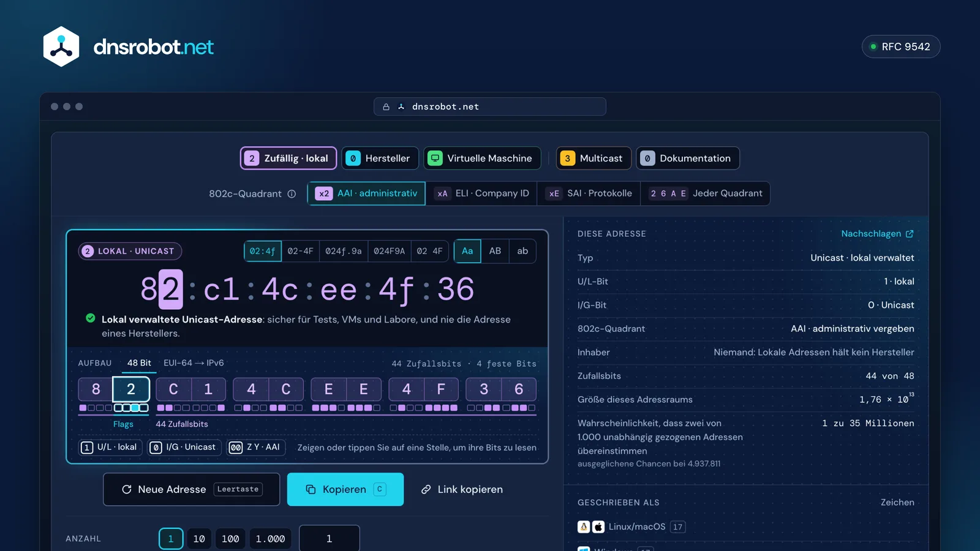
Task: Set Anzahl to 100
Action: [230, 539]
